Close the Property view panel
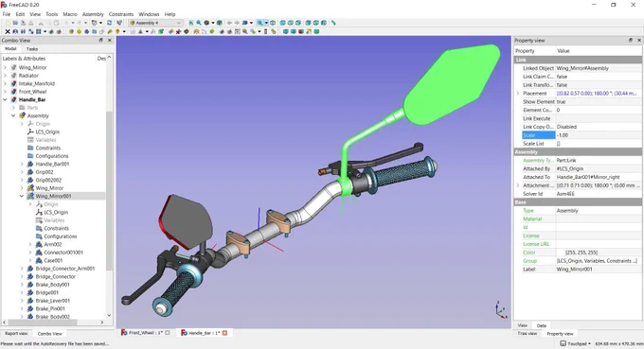 point(639,40)
